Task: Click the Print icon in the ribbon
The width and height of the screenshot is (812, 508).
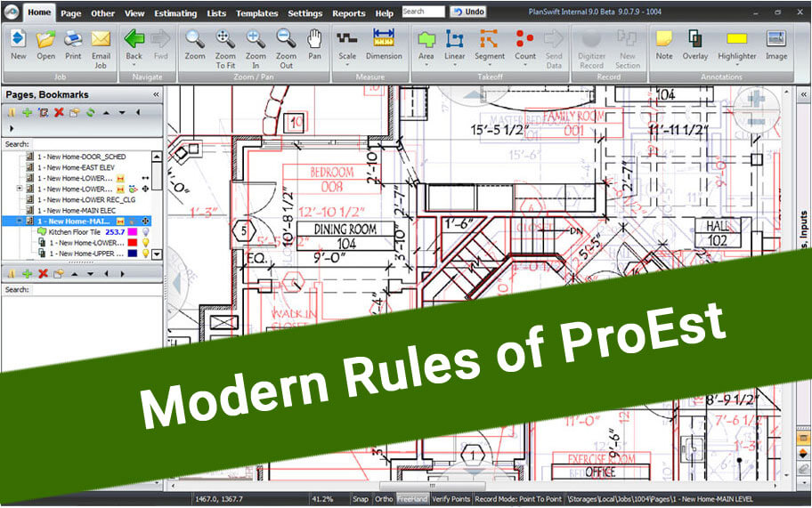Action: point(73,39)
